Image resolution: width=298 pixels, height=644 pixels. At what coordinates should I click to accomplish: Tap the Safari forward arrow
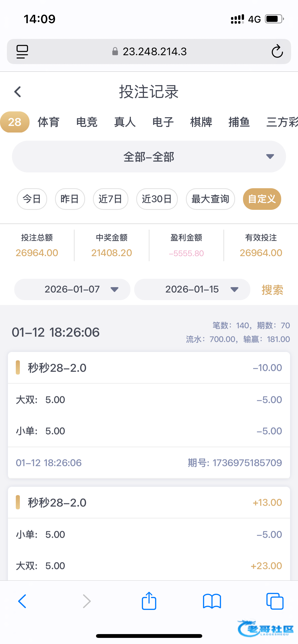point(87,601)
